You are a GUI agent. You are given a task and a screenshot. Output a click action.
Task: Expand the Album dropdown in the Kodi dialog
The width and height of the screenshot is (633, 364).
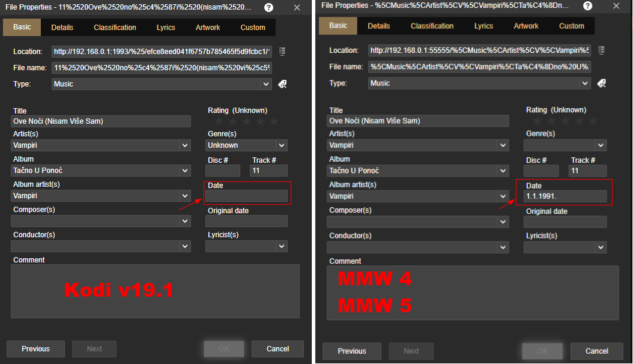pyautogui.click(x=185, y=171)
